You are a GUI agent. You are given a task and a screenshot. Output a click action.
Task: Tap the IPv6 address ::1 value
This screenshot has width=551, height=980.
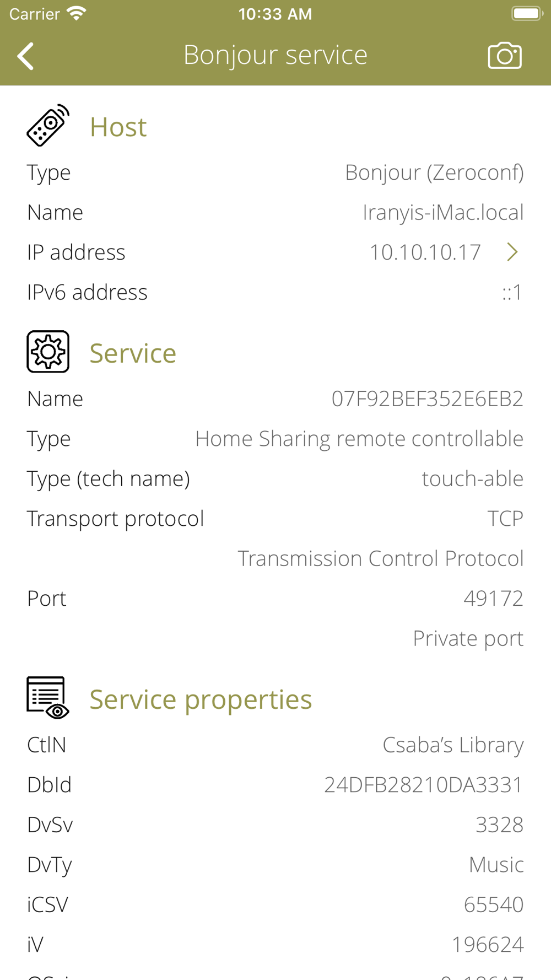(x=512, y=292)
